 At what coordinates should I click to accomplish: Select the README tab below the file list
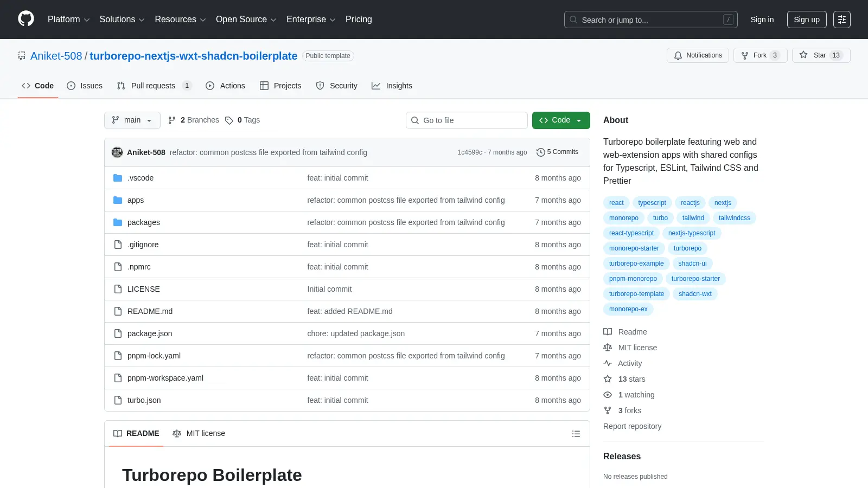coord(136,433)
